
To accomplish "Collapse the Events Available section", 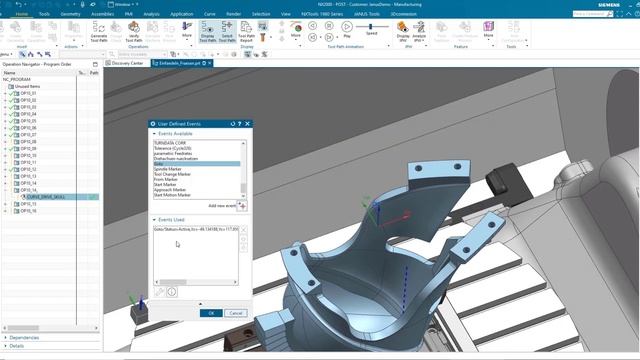I will click(154, 134).
